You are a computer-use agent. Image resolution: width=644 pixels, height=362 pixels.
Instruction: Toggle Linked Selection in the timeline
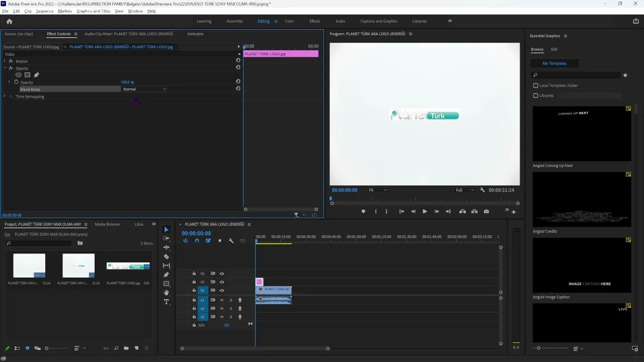(208, 241)
